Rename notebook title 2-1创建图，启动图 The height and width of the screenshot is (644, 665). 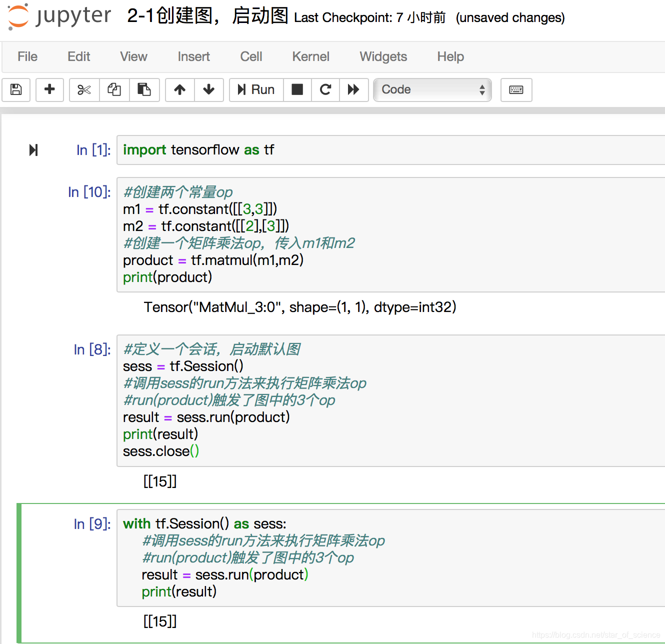(x=207, y=16)
